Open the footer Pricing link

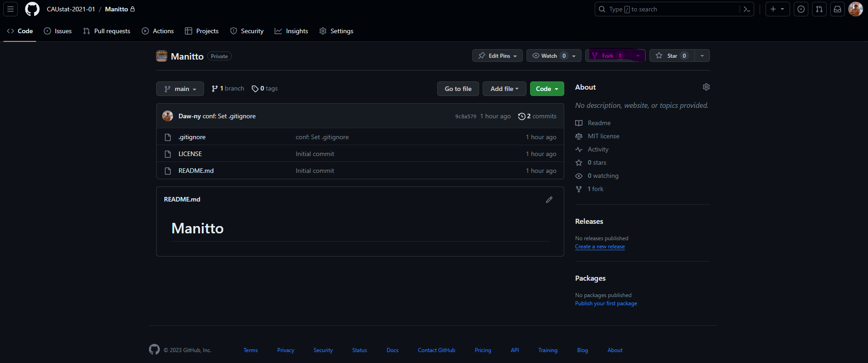[x=483, y=350]
